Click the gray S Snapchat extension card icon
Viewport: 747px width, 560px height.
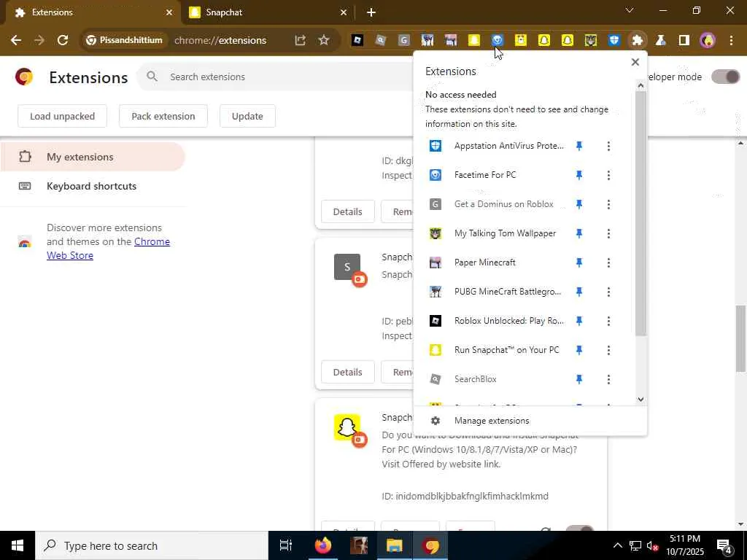347,267
